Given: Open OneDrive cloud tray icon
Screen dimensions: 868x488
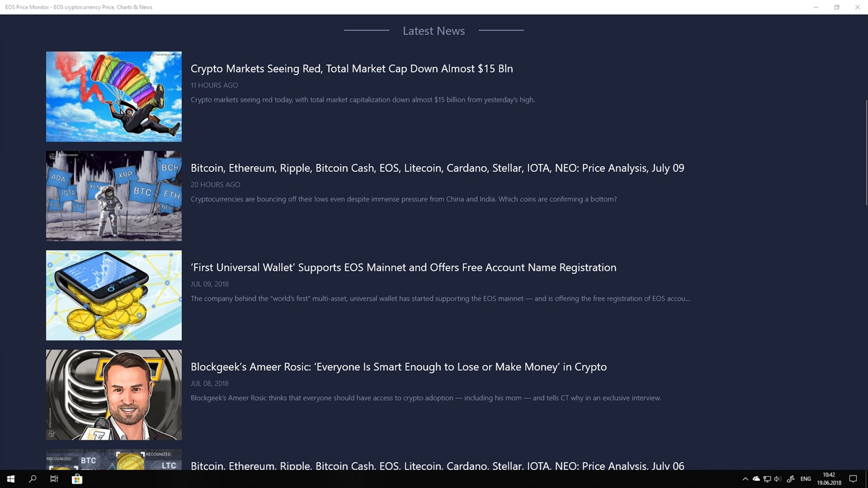Looking at the screenshot, I should (756, 479).
